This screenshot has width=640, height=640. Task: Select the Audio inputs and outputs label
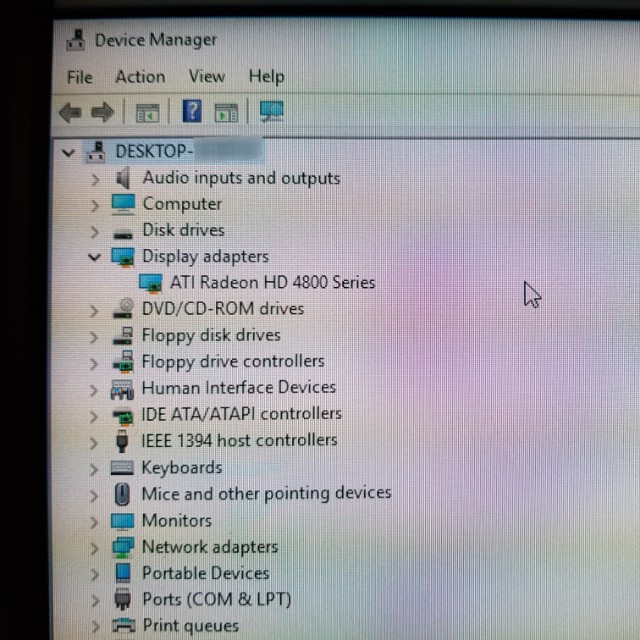coord(242,178)
